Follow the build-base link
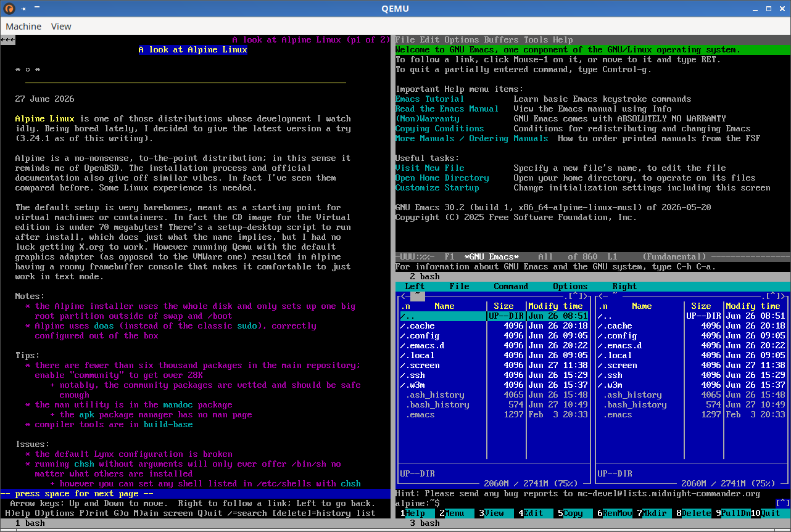The height and width of the screenshot is (532, 791). coord(168,425)
